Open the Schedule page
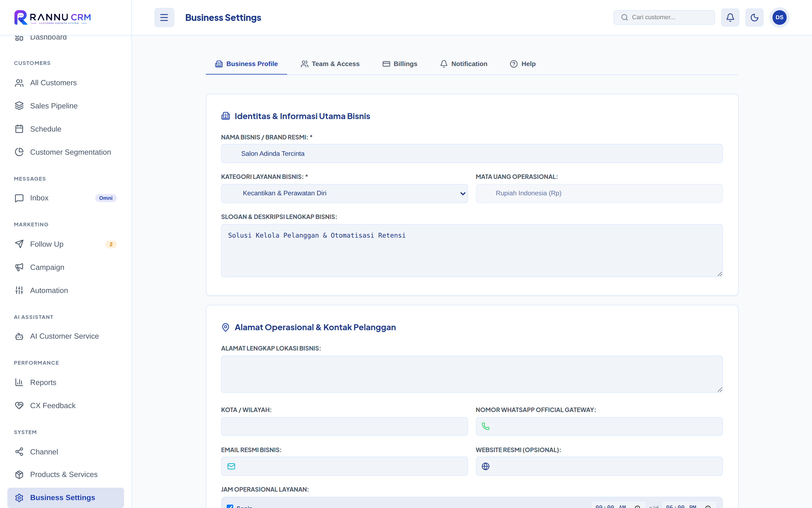The width and height of the screenshot is (812, 508). point(66,129)
